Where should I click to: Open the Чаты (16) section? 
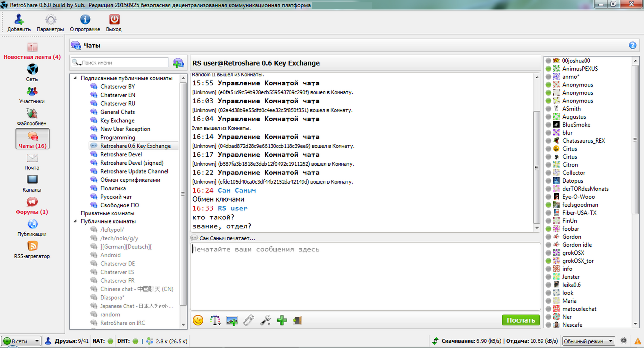point(32,139)
